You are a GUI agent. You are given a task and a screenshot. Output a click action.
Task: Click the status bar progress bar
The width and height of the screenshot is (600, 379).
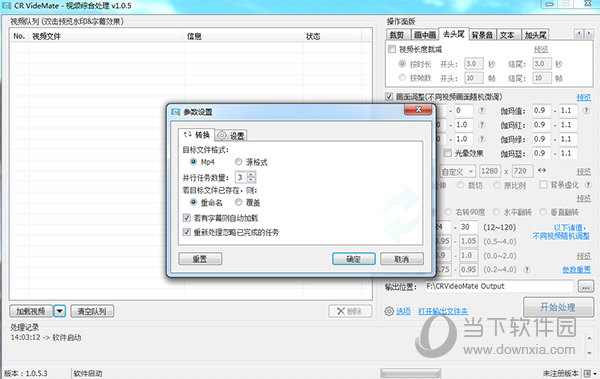410,373
